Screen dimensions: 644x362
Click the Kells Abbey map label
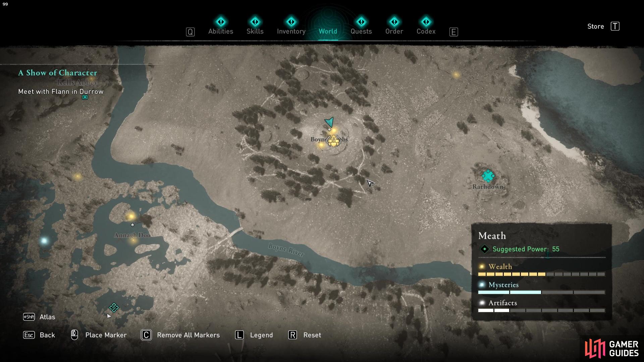(x=77, y=82)
